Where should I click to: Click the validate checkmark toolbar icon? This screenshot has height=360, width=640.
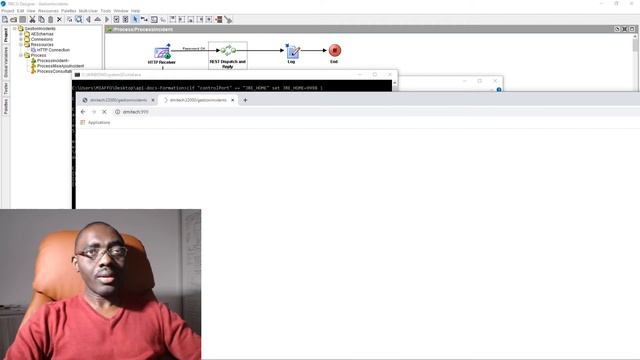pyautogui.click(x=116, y=19)
